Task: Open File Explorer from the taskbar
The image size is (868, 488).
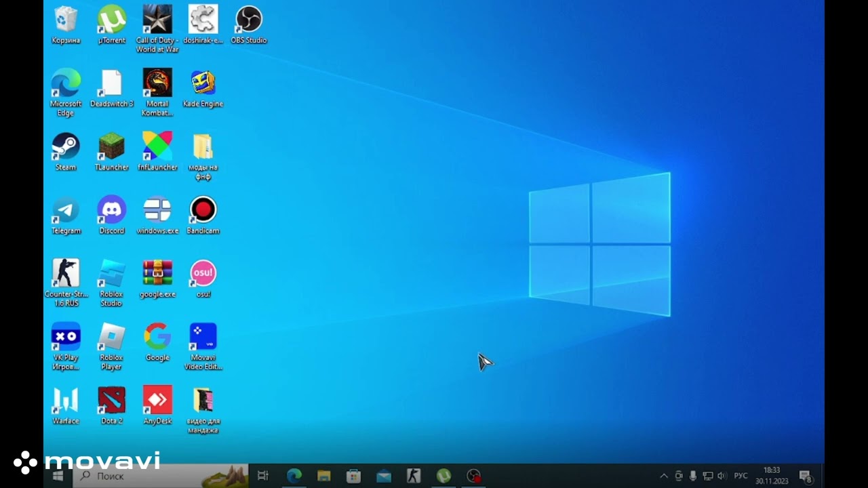Action: point(323,476)
